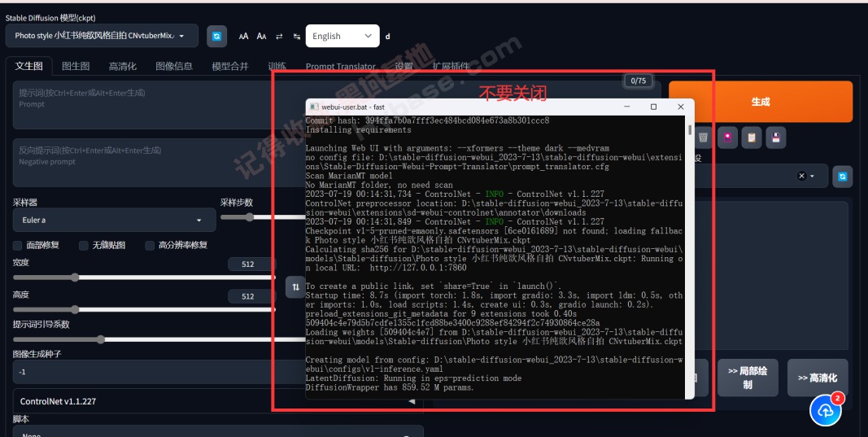
Task: Enable the 无缝贴图 checkbox
Action: tap(84, 246)
